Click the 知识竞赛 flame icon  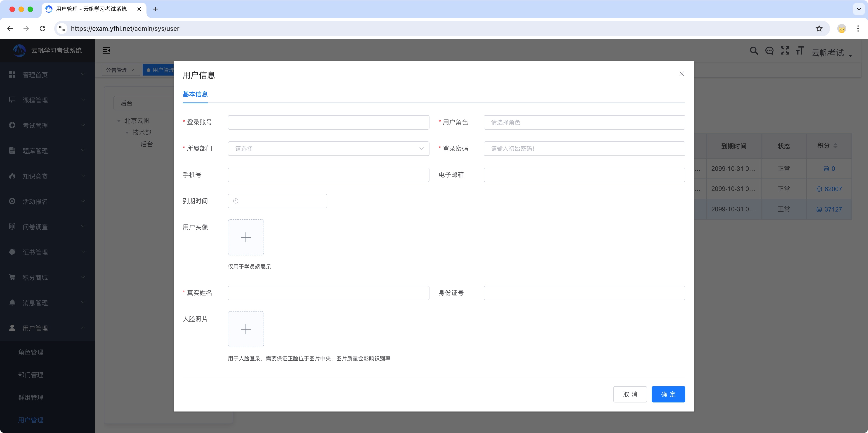point(12,176)
